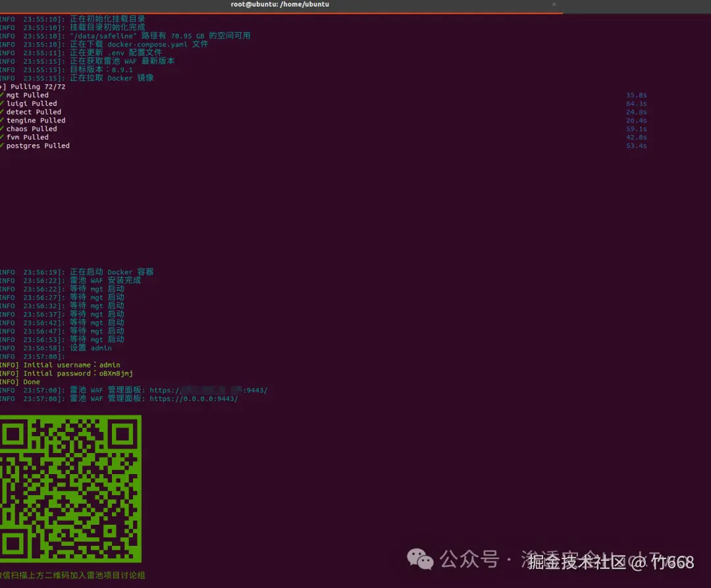Click the '等待 mgt 启动' line at 23:56:27
Viewport: 711px width, 588px height.
[97, 298]
